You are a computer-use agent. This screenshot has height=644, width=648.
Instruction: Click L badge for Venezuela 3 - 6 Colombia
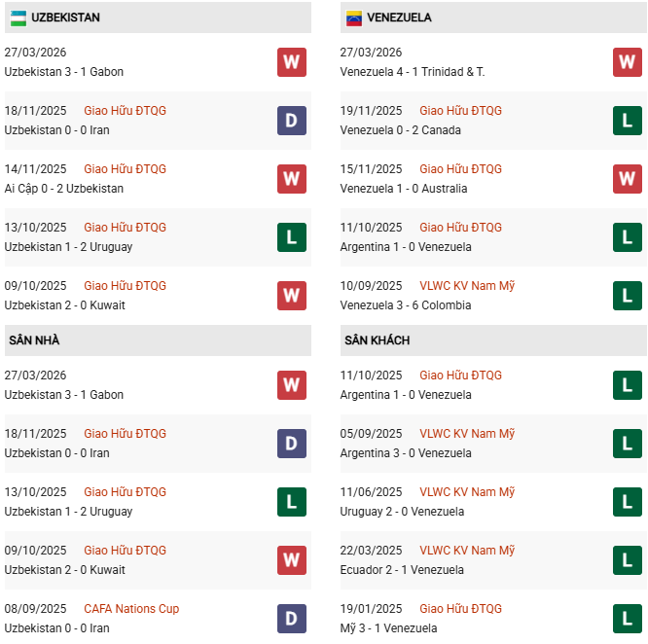[x=628, y=296]
